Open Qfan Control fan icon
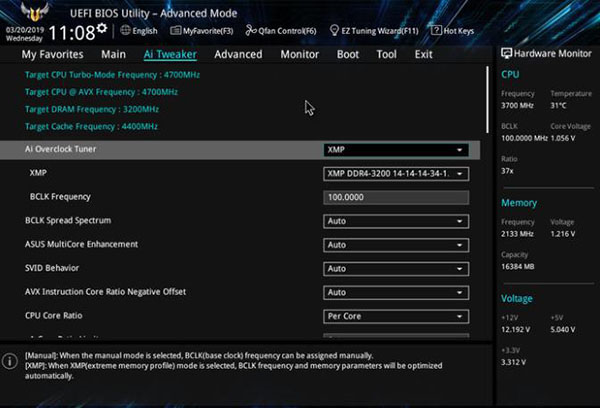This screenshot has width=600, height=408. point(250,30)
